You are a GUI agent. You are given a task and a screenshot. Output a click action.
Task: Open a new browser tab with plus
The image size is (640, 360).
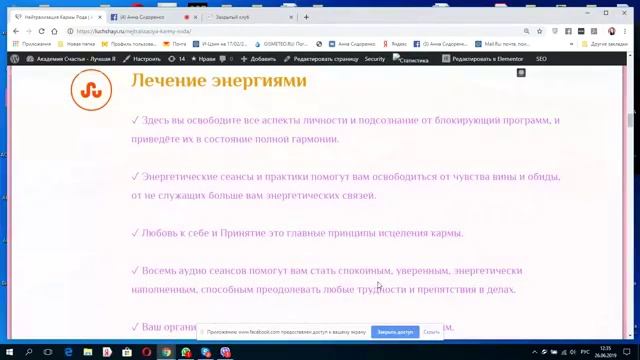click(x=306, y=17)
